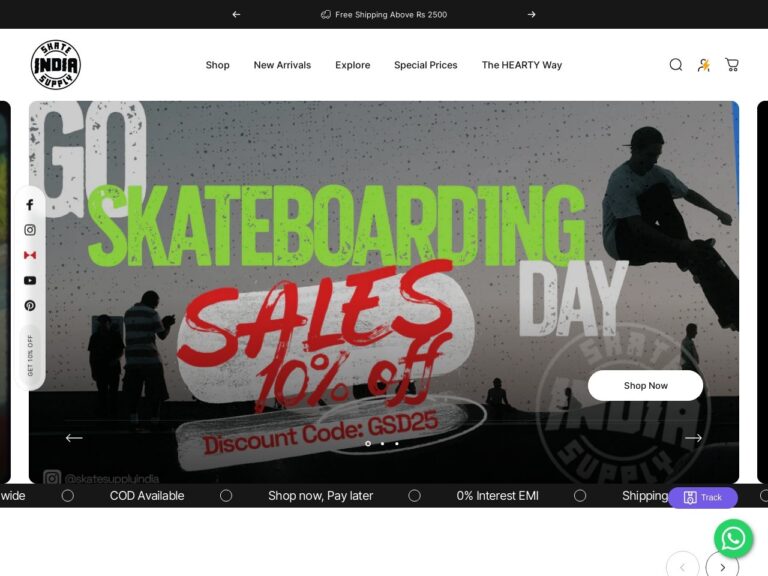Open the account login icon
Viewport: 768px width, 576px height.
click(x=704, y=65)
